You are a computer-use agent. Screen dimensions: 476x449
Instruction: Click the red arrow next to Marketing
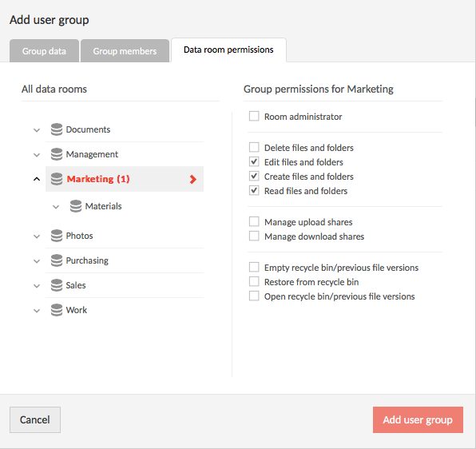(x=192, y=179)
